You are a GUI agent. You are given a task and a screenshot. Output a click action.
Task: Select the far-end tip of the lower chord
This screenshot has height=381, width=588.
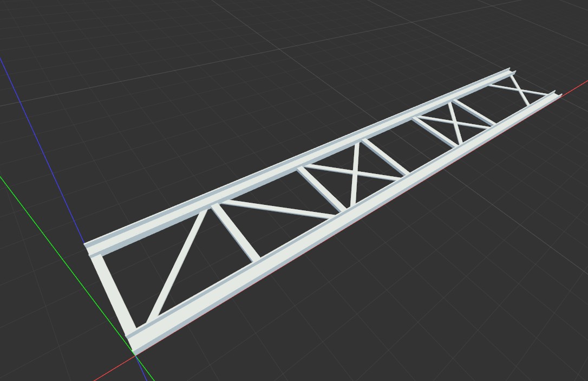click(557, 95)
